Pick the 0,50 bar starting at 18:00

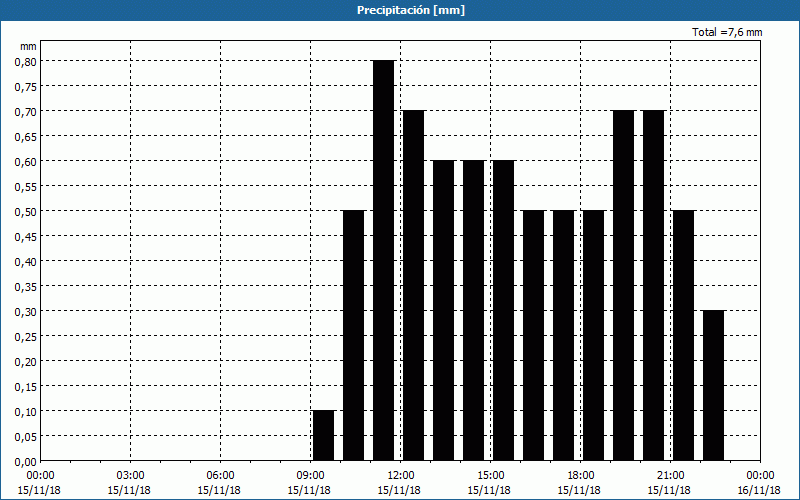[x=593, y=336]
